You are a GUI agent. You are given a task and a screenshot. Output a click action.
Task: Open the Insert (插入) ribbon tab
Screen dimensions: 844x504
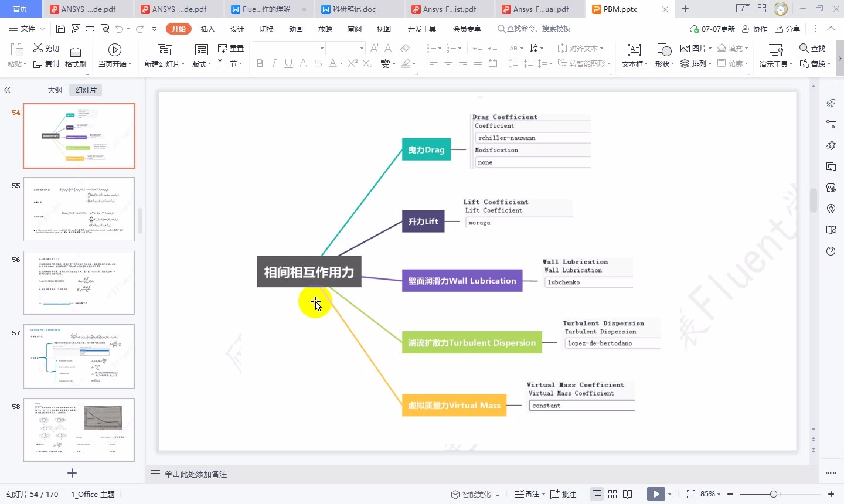coord(207,29)
